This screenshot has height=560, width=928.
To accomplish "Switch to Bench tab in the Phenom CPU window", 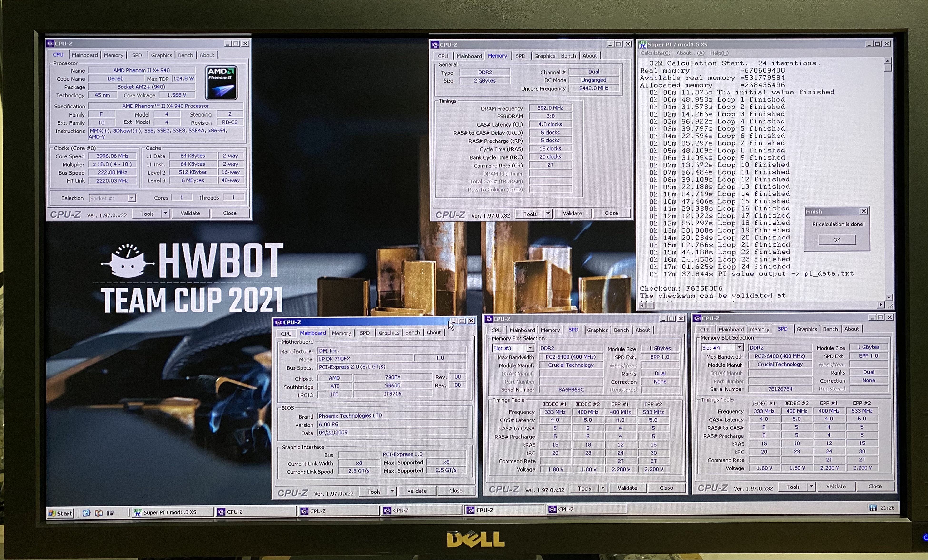I will click(185, 55).
